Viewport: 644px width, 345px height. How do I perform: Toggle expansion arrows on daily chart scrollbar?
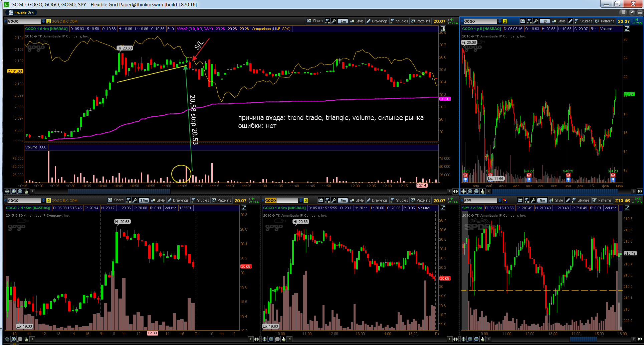pos(640,191)
